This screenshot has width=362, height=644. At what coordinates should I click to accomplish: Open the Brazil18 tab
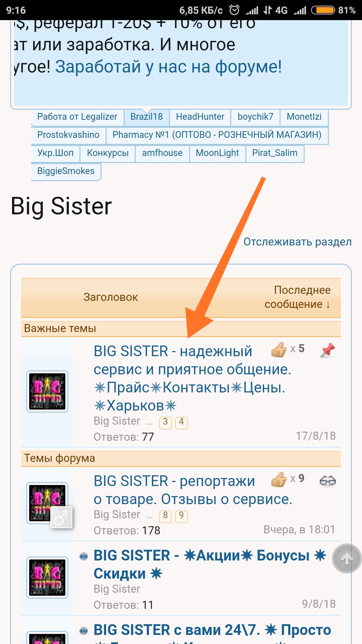coord(146,117)
